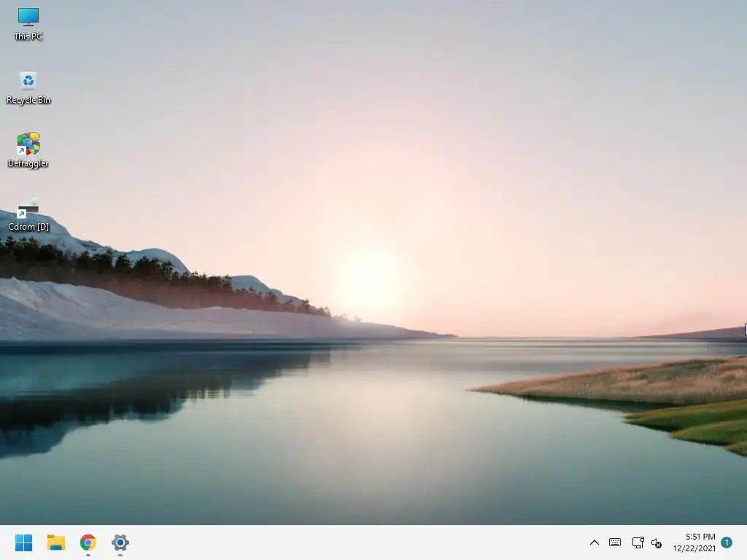Screen dimensions: 747x560
Task: Click the "This PC" icon label
Action: [x=28, y=36]
